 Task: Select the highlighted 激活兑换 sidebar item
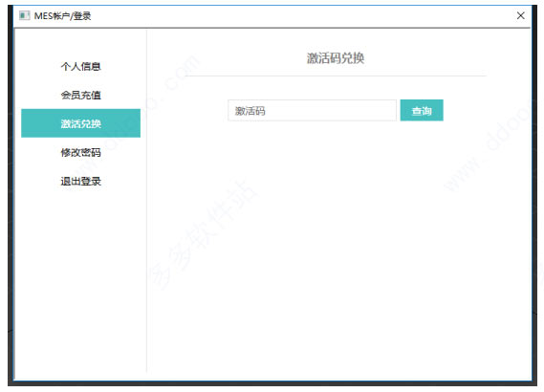[80, 123]
